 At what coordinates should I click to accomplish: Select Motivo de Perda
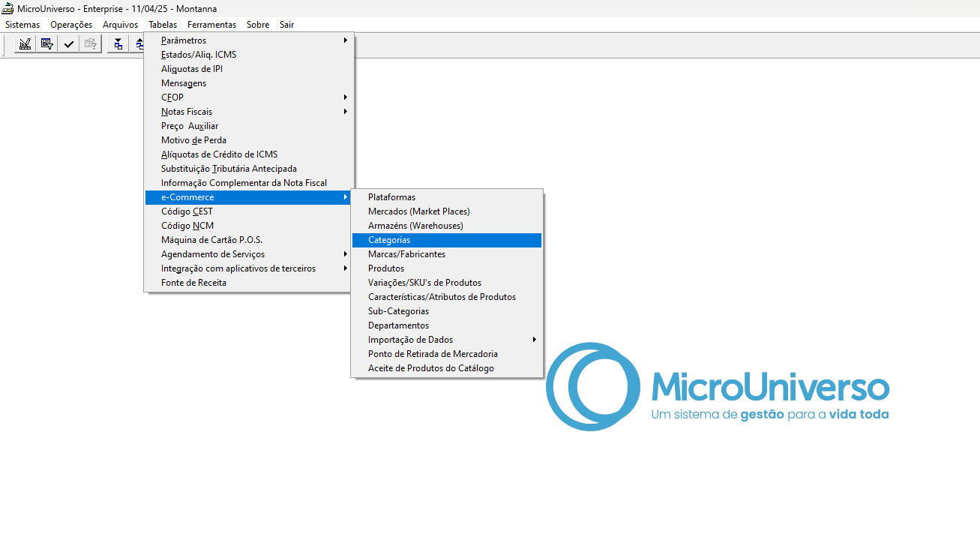pyautogui.click(x=248, y=140)
